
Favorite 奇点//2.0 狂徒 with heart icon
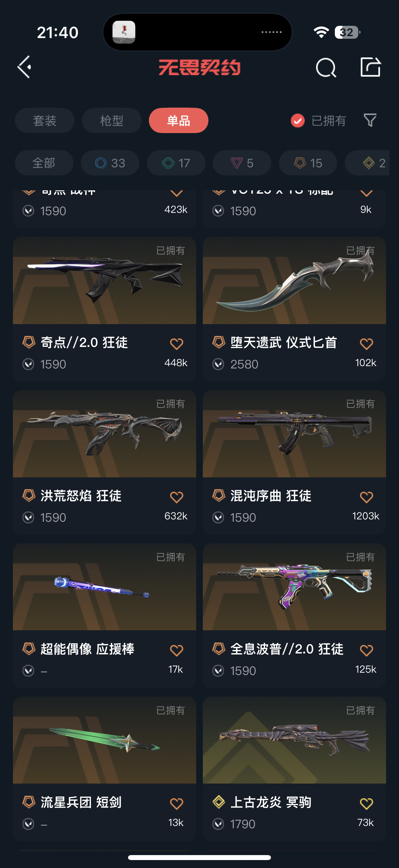pyautogui.click(x=176, y=344)
